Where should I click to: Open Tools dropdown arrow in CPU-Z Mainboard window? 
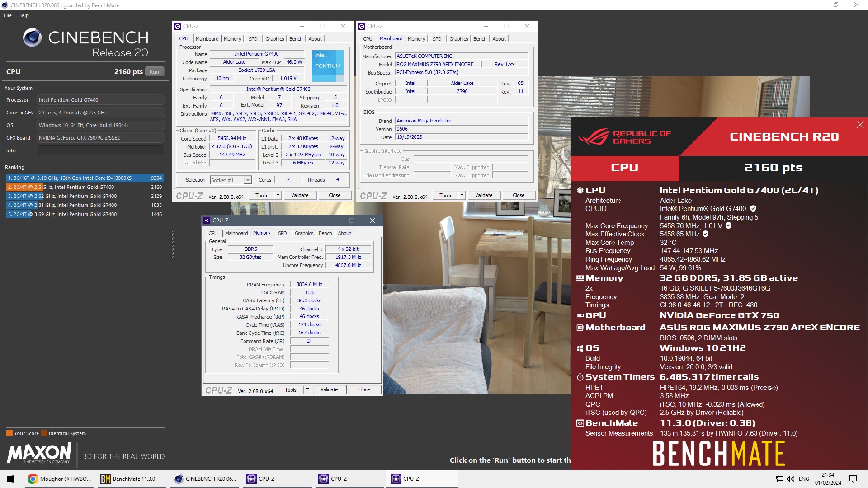point(462,195)
